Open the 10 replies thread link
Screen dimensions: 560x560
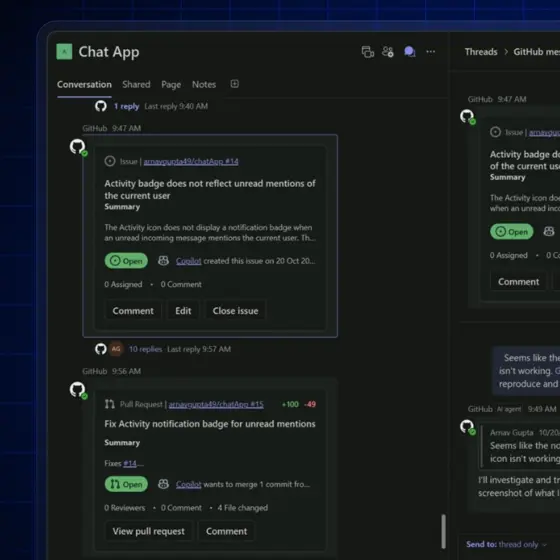145,349
